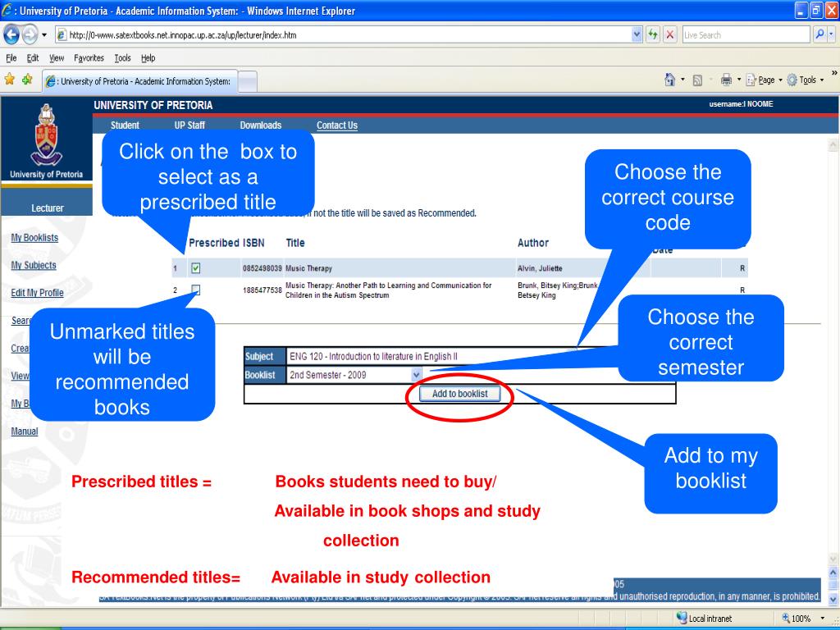The height and width of the screenshot is (630, 840).
Task: Go to the Student navigation item
Action: pyautogui.click(x=125, y=126)
